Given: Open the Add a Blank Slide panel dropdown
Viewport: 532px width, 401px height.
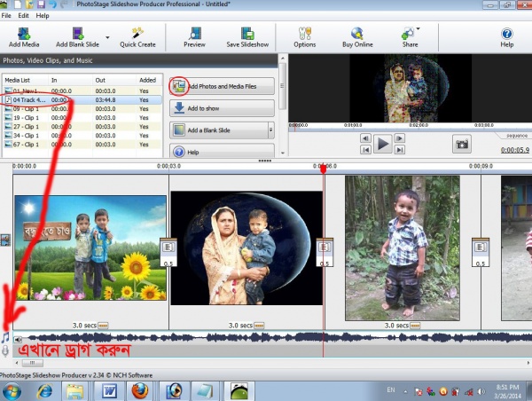Looking at the screenshot, I should [x=270, y=130].
